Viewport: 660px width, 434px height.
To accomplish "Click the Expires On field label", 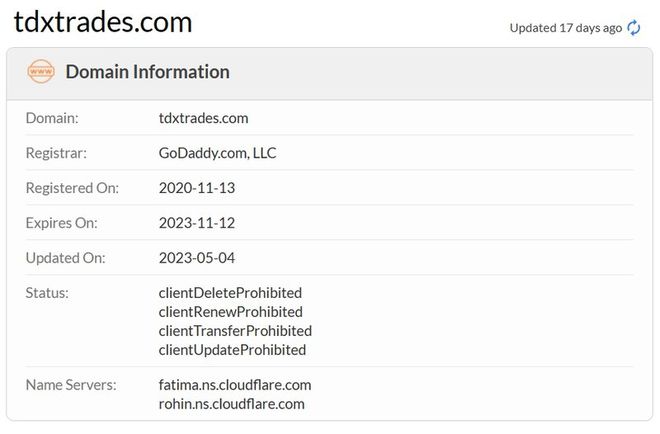I will (x=61, y=223).
